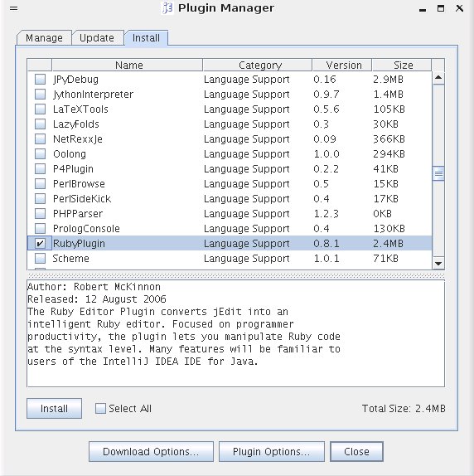The width and height of the screenshot is (474, 476).
Task: Minimize the Plugin Manager window
Action: 423,9
